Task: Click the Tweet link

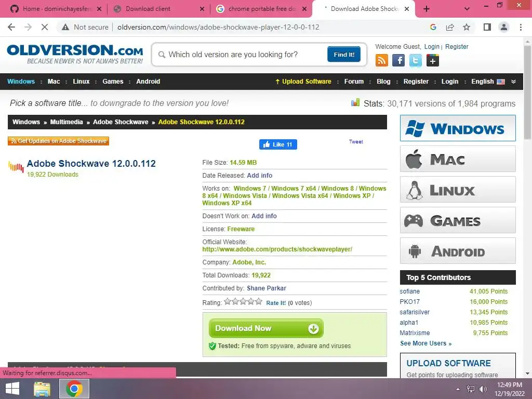Action: click(x=356, y=142)
